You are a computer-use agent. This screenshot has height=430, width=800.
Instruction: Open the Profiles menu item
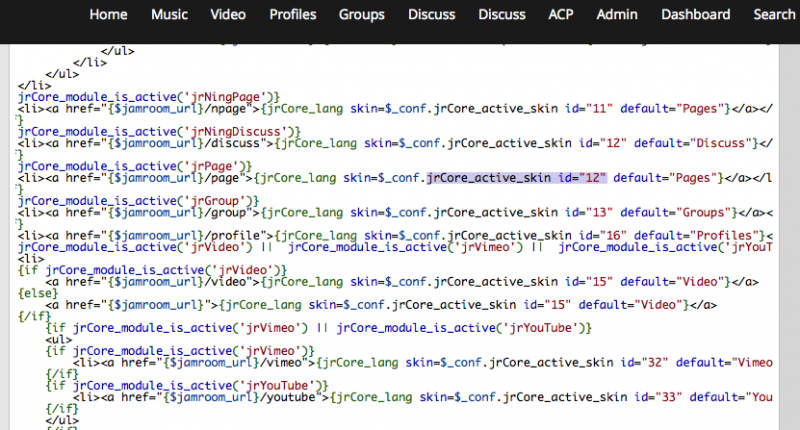click(x=293, y=14)
